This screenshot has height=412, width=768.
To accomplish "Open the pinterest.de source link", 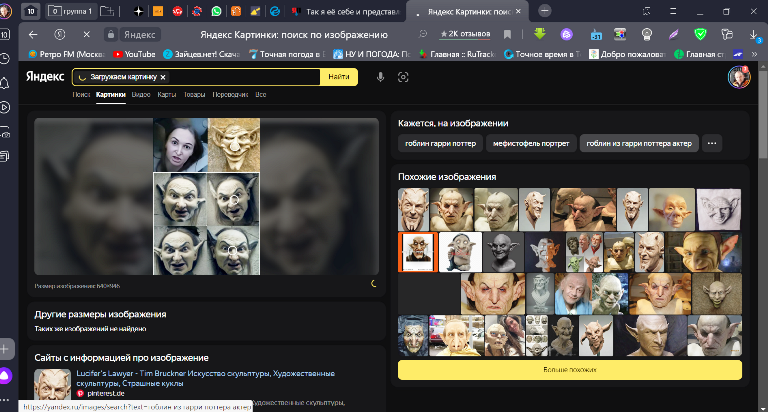I will point(105,393).
